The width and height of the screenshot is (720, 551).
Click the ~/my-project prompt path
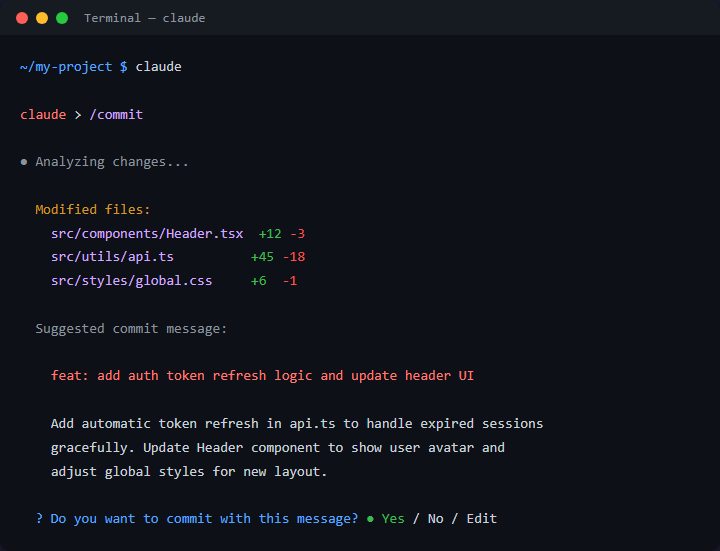click(x=66, y=67)
